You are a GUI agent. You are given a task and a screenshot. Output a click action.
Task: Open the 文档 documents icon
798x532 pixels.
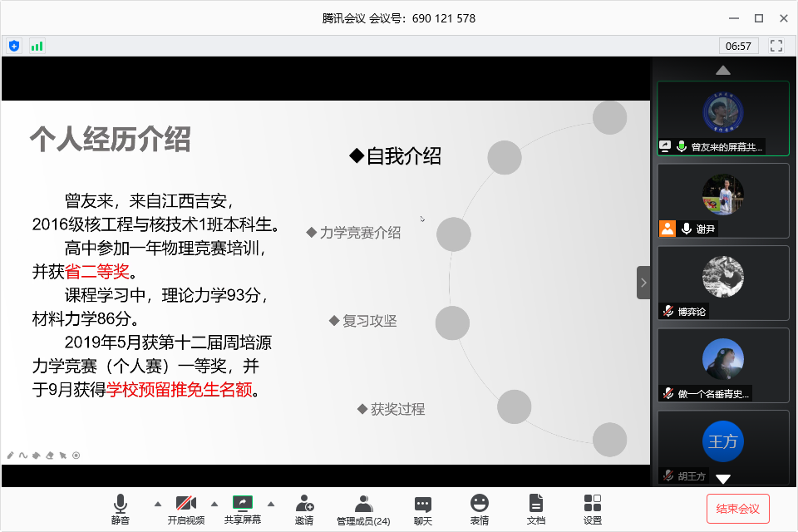pos(536,509)
